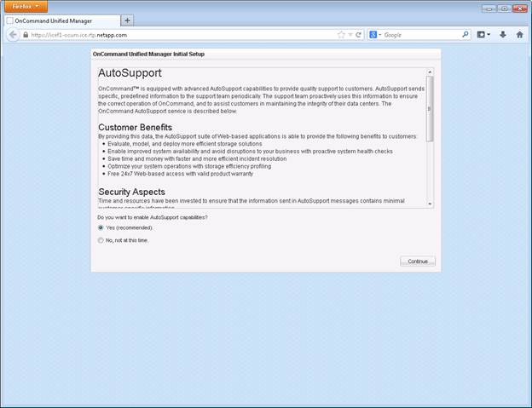Image resolution: width=532 pixels, height=408 pixels.
Task: Click the Continue button
Action: (x=418, y=261)
